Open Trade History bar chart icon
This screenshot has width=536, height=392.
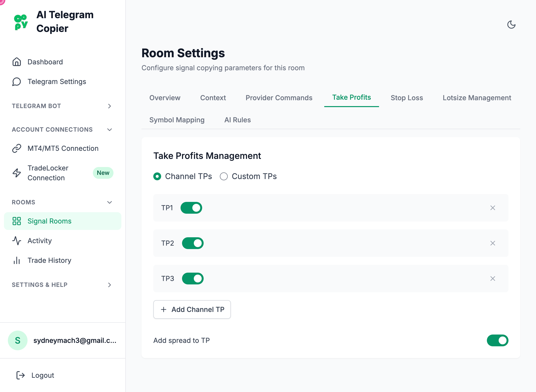pyautogui.click(x=17, y=260)
